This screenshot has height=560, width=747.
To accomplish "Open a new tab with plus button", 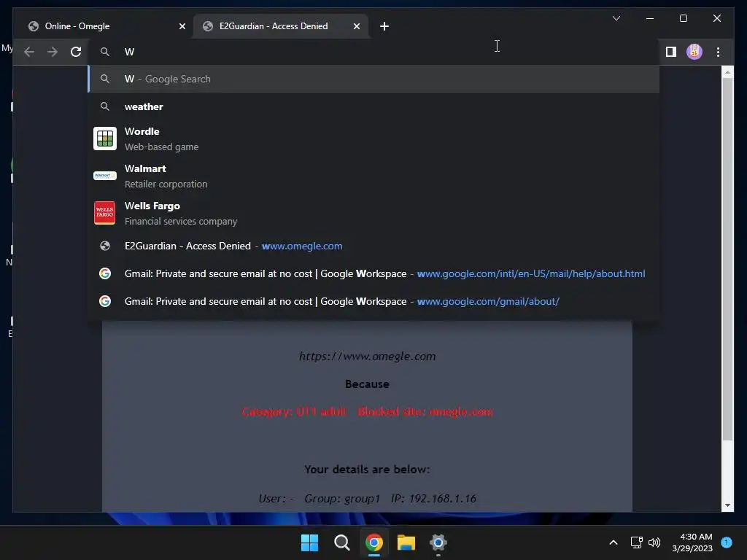I will tap(384, 26).
